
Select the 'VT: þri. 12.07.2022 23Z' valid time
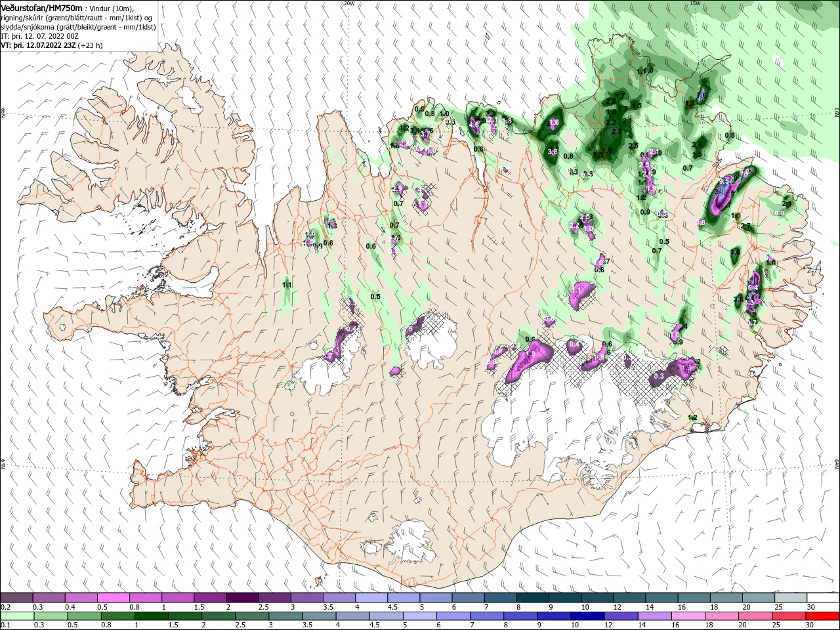38,46
